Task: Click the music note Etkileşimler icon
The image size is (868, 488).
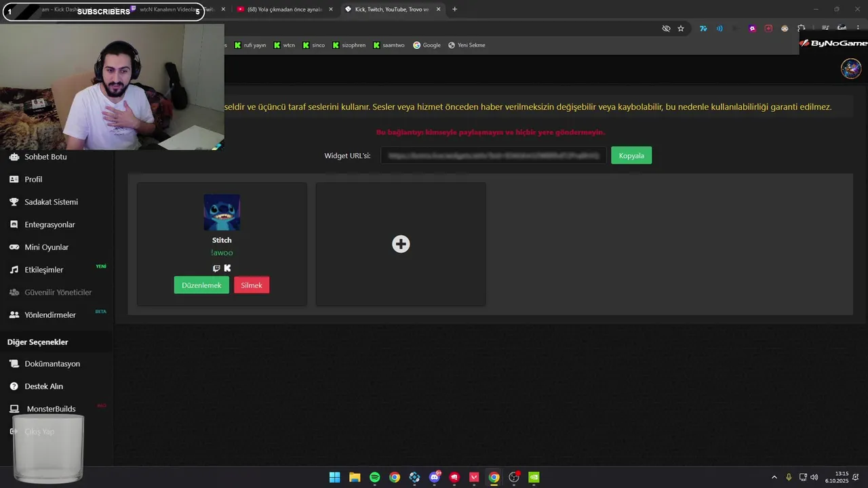Action: point(14,270)
